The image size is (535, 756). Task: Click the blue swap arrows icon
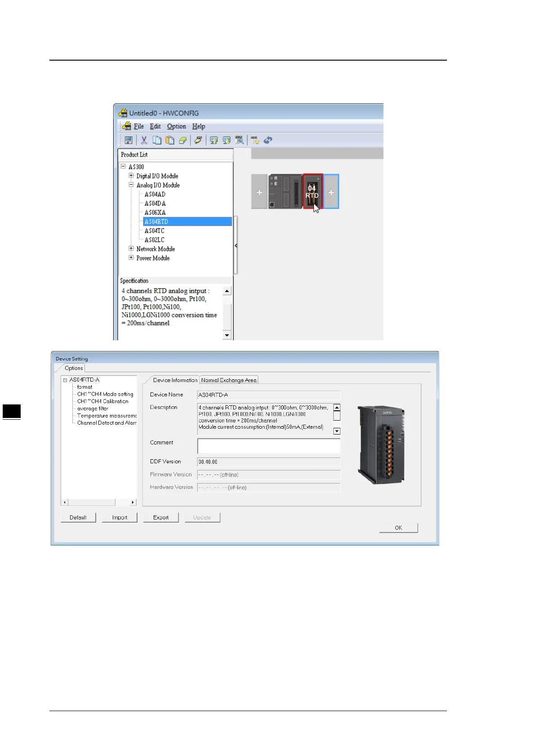(268, 140)
